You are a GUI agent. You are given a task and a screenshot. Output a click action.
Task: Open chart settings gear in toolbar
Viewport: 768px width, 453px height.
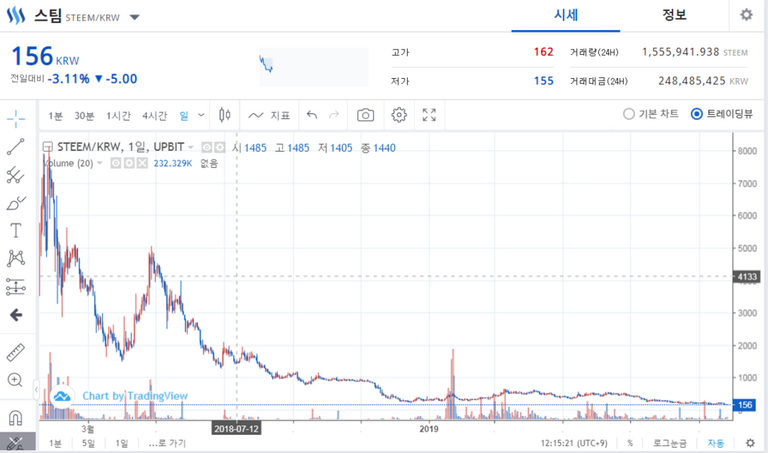coord(399,115)
